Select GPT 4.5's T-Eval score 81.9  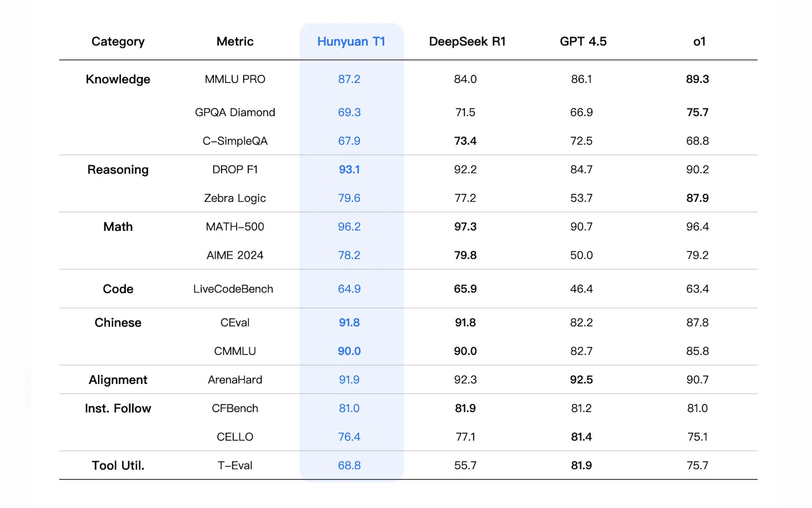582,465
